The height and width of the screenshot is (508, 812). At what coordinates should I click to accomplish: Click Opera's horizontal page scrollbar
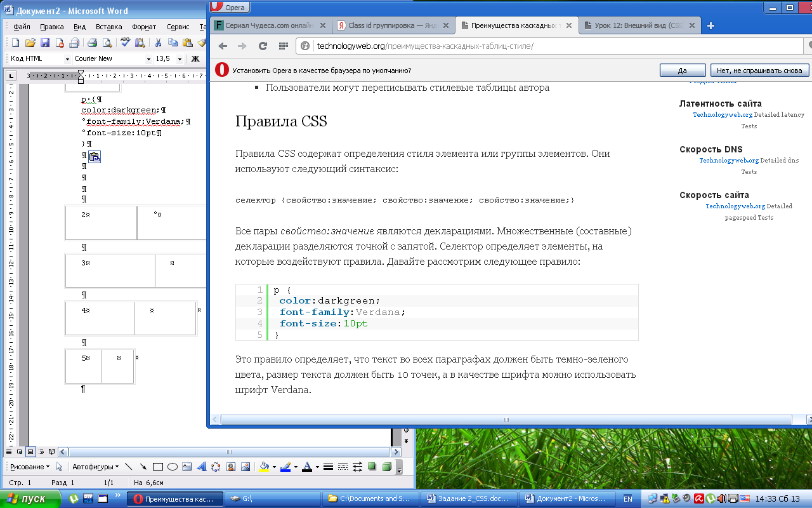506,420
